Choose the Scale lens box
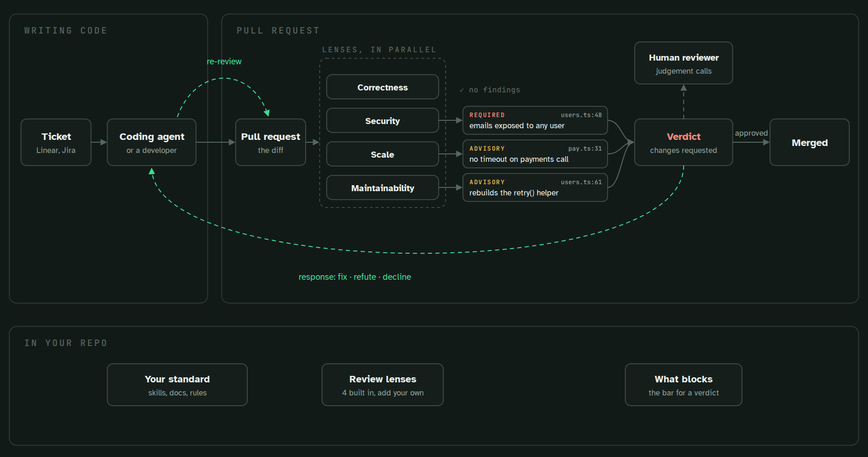This screenshot has height=457, width=868. [x=383, y=154]
